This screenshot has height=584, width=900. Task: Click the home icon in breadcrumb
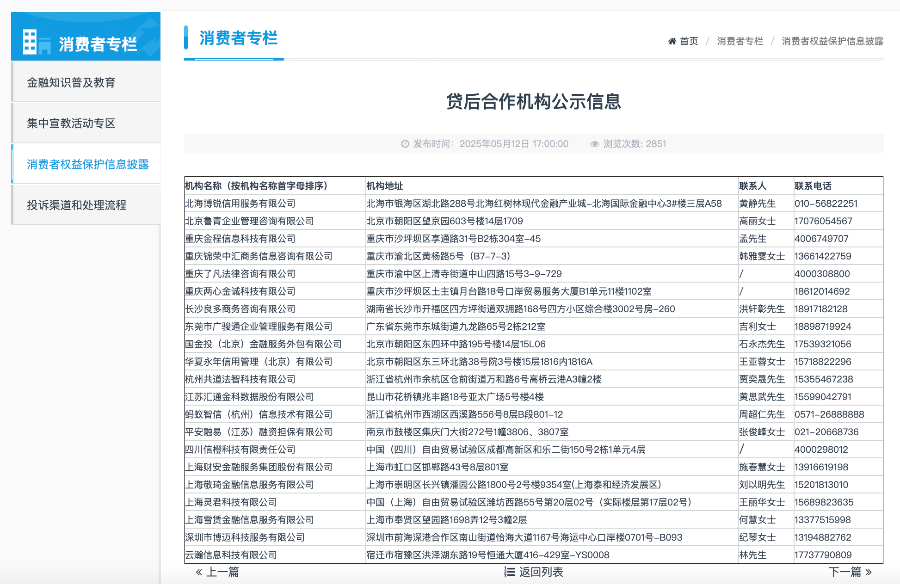(x=672, y=41)
